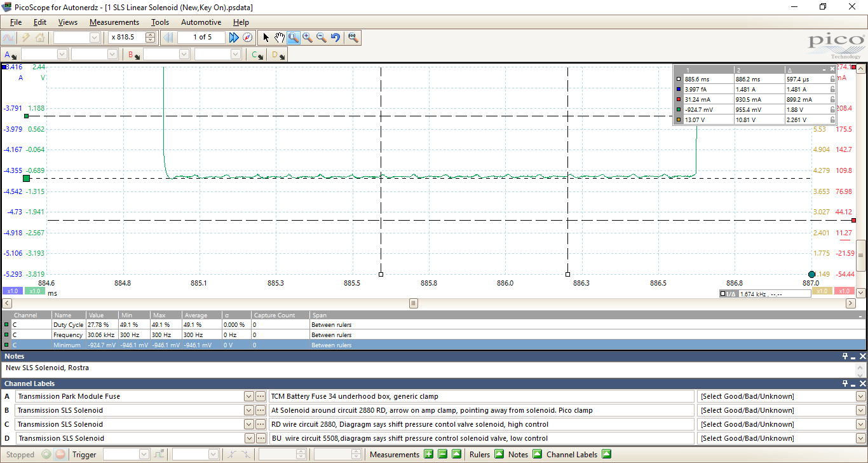
Task: Open the Help menu
Action: (x=241, y=22)
